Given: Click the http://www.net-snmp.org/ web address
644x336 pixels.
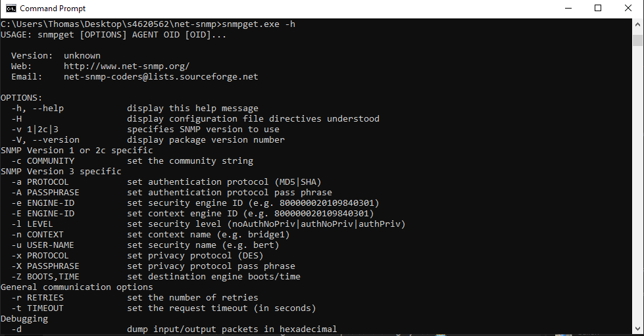Looking at the screenshot, I should point(126,66).
